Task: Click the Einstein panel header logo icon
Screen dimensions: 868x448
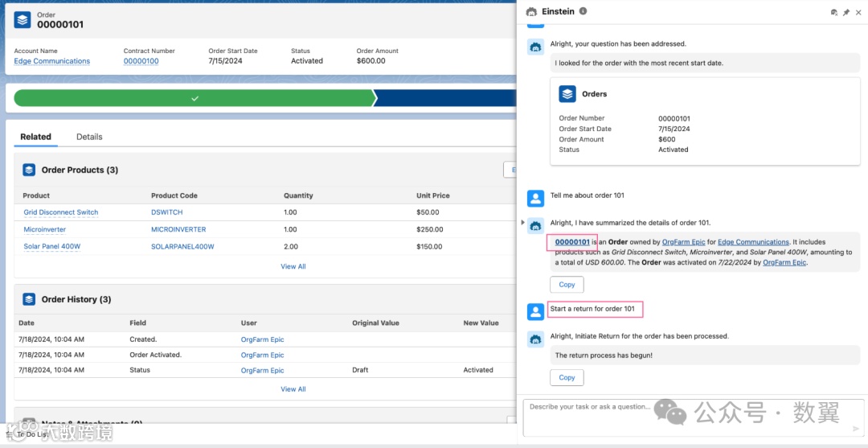Action: 531,11
